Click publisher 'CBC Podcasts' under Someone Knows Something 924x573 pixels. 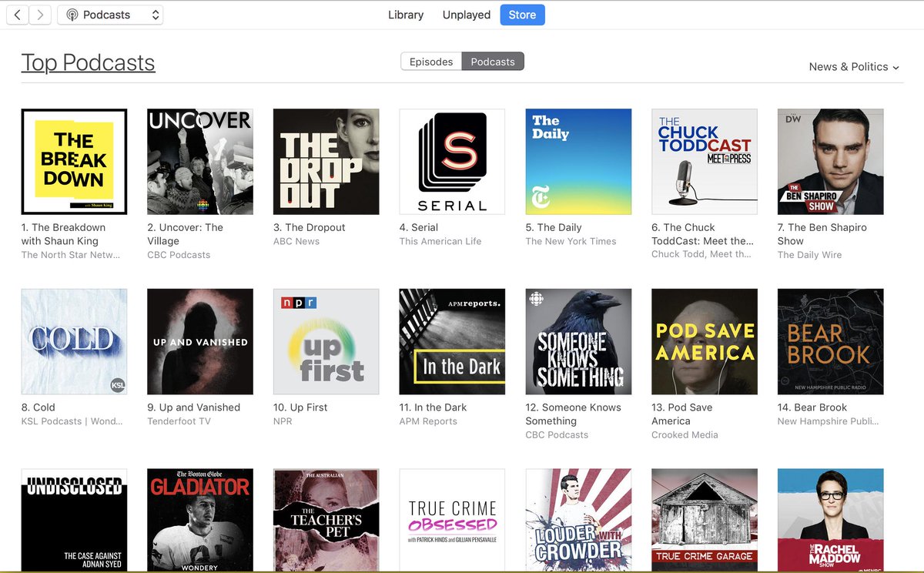pos(557,435)
